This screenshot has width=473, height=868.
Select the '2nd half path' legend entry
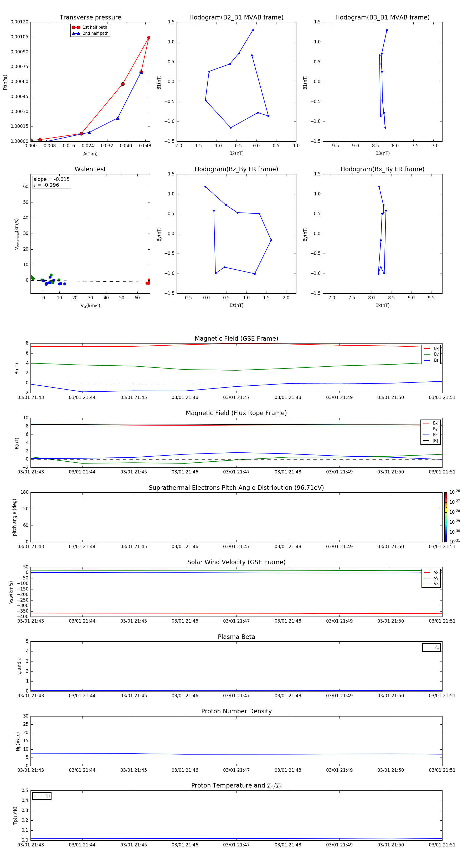(90, 33)
